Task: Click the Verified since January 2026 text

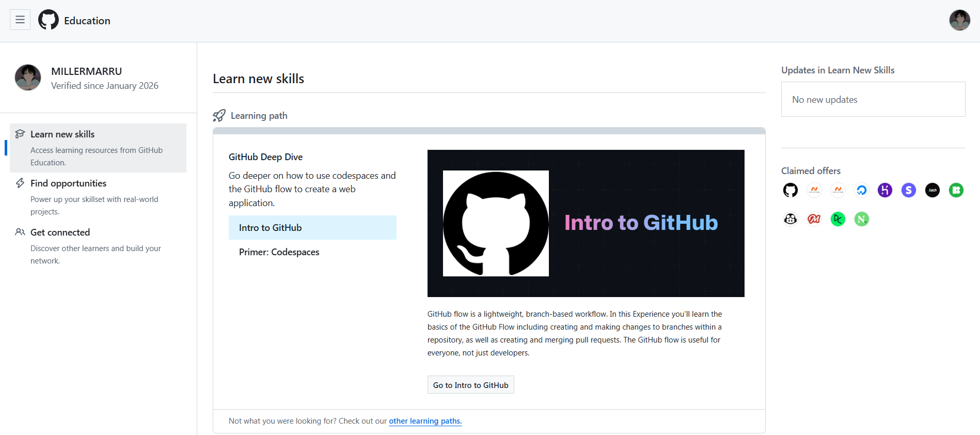Action: pyautogui.click(x=105, y=86)
